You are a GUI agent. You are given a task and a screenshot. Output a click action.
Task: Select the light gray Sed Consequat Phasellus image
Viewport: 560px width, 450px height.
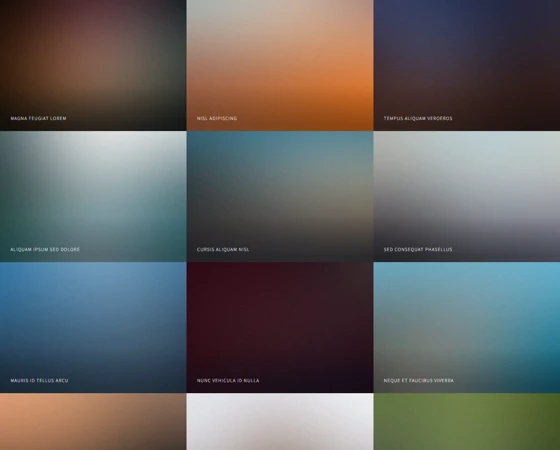point(467,196)
